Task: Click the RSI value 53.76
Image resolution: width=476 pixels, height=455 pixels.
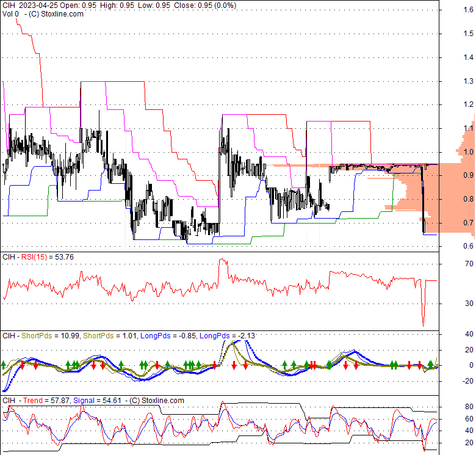Action: click(64, 257)
